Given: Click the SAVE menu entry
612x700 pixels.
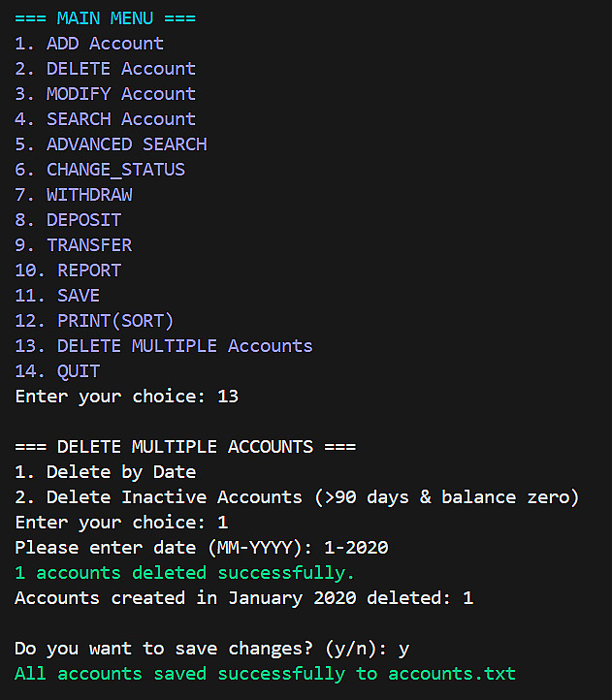Looking at the screenshot, I should [x=57, y=296].
